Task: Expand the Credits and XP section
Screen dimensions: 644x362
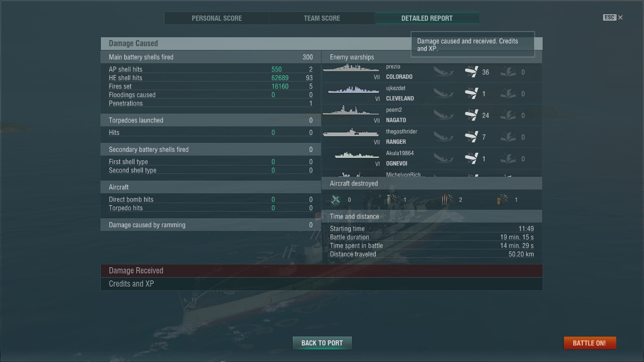Action: point(322,284)
